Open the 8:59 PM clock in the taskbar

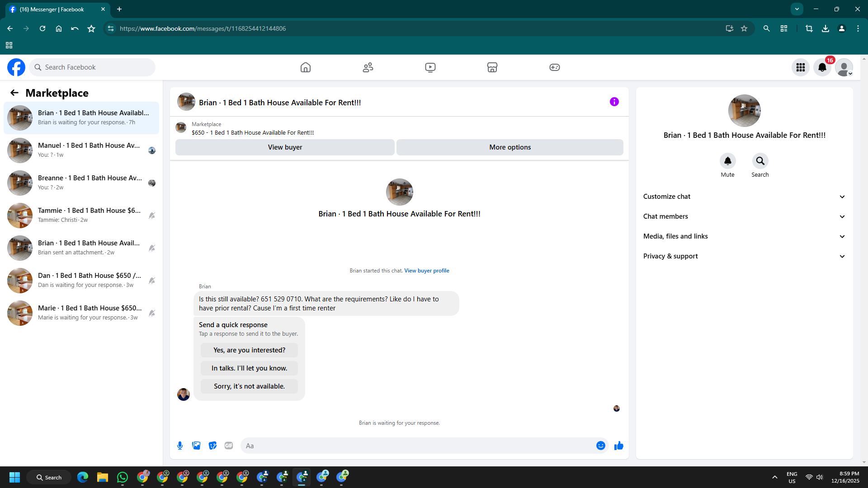pyautogui.click(x=845, y=477)
